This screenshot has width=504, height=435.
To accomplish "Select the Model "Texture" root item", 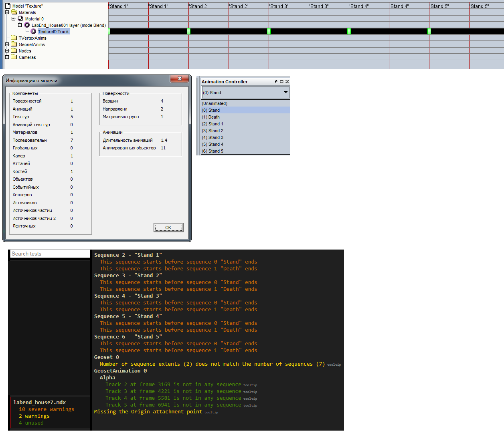I will tap(27, 6).
